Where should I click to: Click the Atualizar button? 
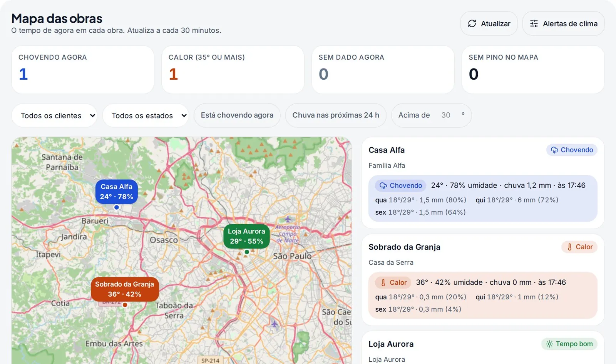point(489,23)
